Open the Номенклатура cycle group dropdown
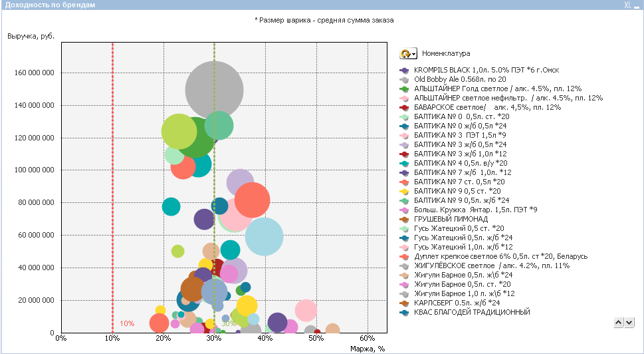Image resolution: width=644 pixels, height=354 pixels. 408,53
